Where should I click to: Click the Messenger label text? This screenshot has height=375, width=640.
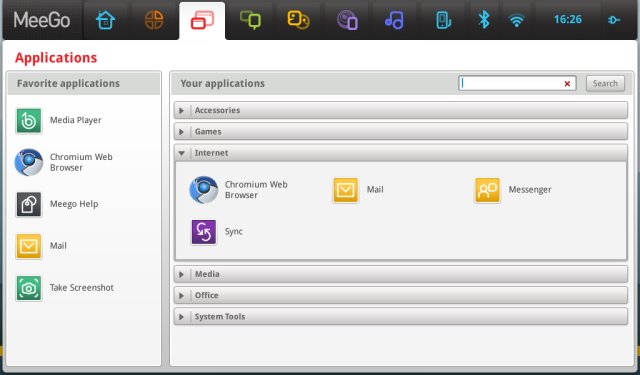click(530, 190)
